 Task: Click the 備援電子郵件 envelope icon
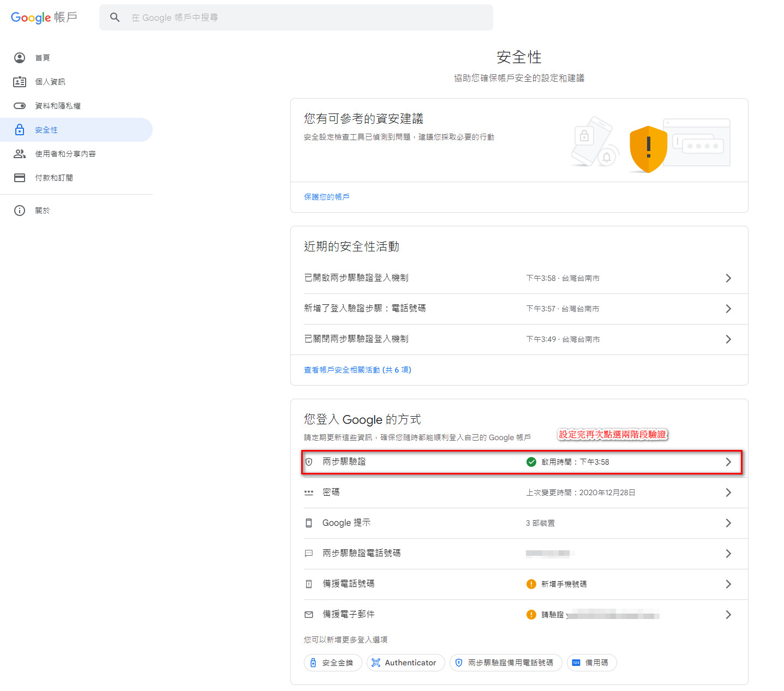pos(309,615)
